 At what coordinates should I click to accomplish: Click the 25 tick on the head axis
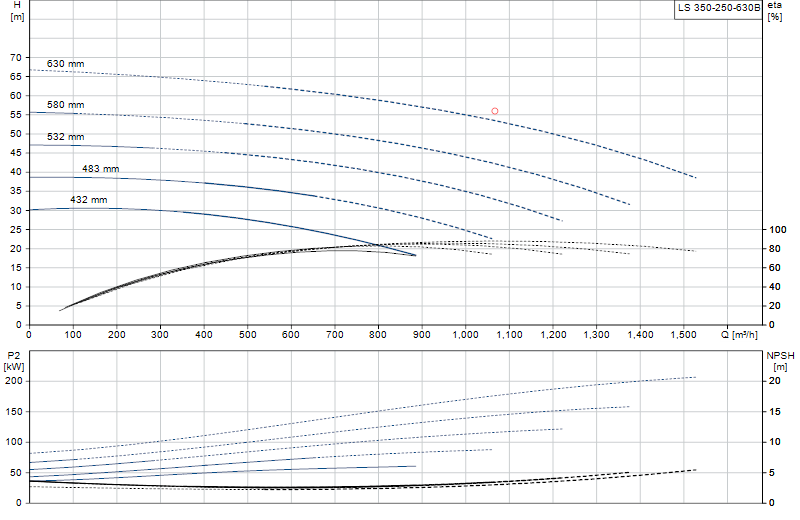coord(16,230)
